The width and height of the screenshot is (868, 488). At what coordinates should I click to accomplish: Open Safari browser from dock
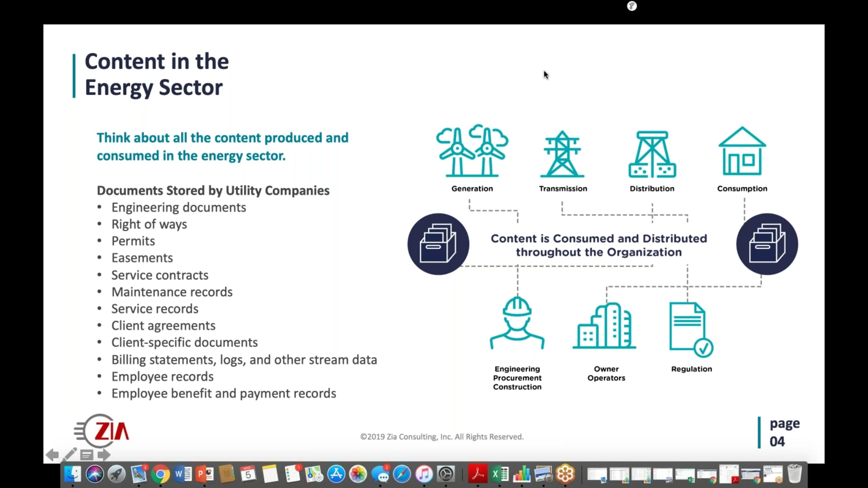click(402, 474)
